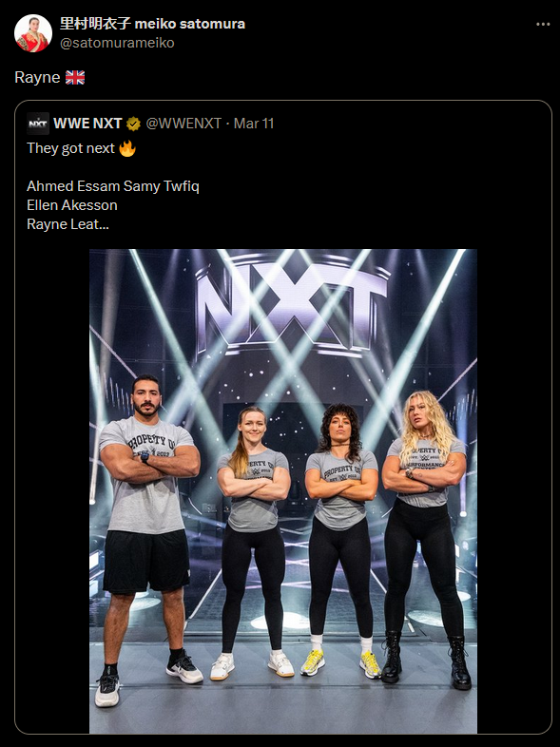Open the WWE NXT account name
This screenshot has width=560, height=747.
click(x=87, y=124)
